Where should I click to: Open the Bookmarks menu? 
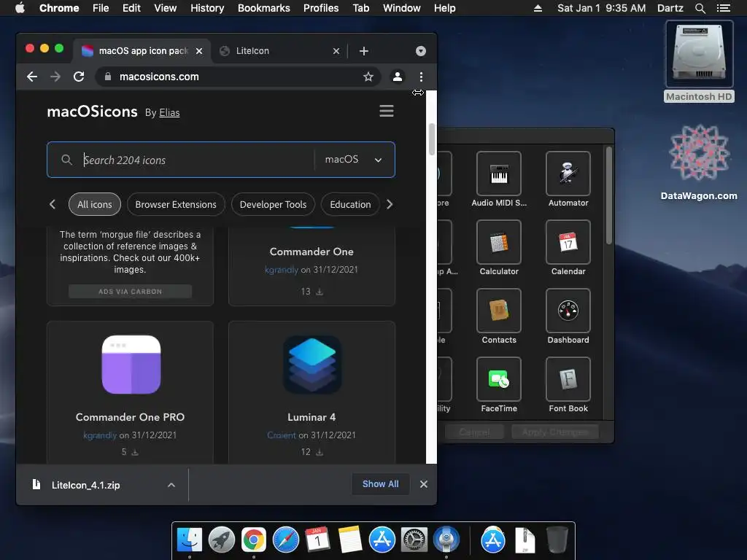pyautogui.click(x=264, y=8)
